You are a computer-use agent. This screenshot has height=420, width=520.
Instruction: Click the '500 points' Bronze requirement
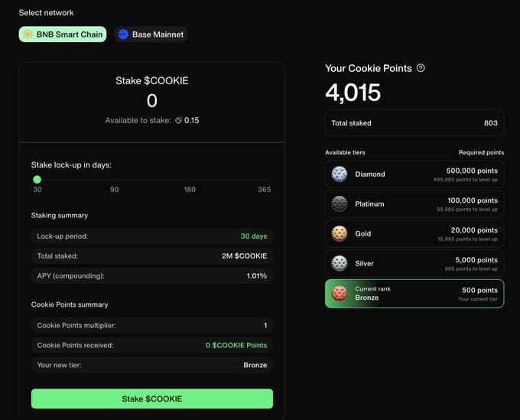click(x=480, y=290)
